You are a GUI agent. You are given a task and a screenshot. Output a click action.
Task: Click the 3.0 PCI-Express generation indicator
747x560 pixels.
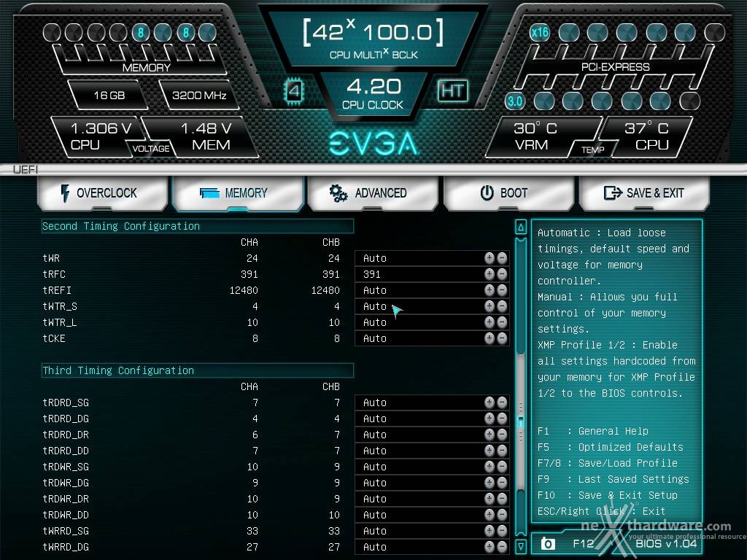[x=514, y=101]
